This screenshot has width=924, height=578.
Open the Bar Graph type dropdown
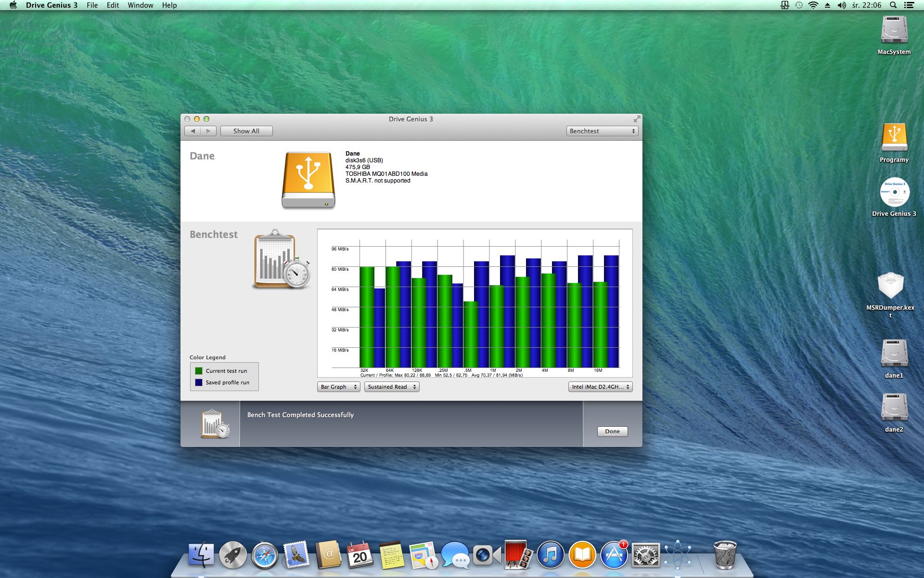[338, 387]
